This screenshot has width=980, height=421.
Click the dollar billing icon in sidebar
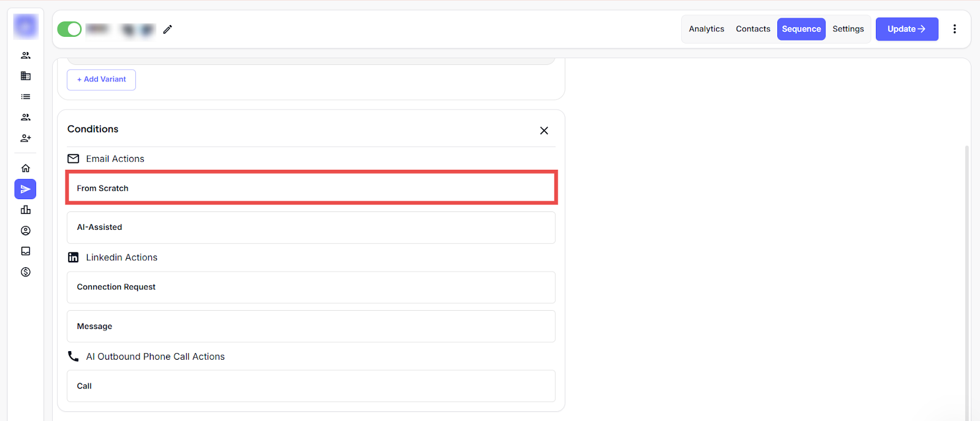[26, 272]
